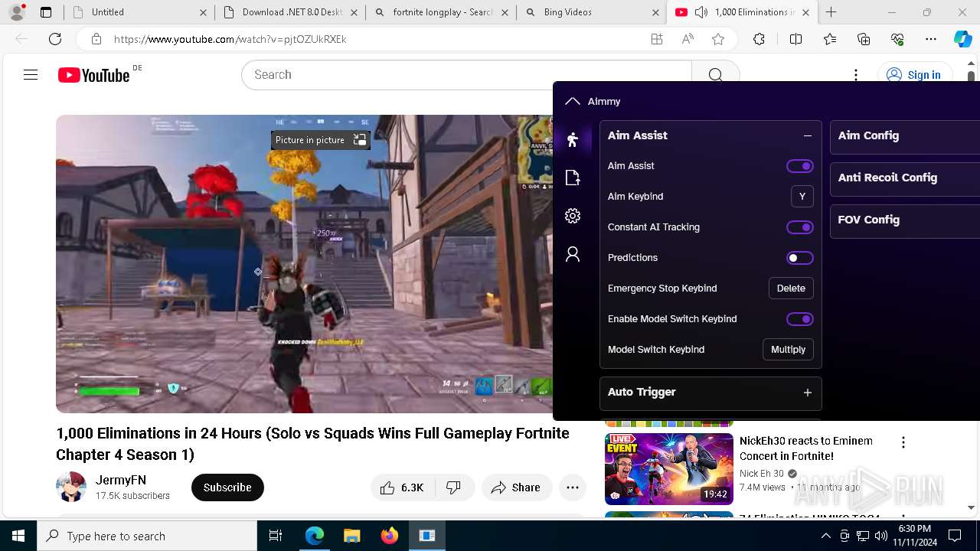
Task: Toggle Enable Model Switch Keybind switch
Action: pos(800,319)
